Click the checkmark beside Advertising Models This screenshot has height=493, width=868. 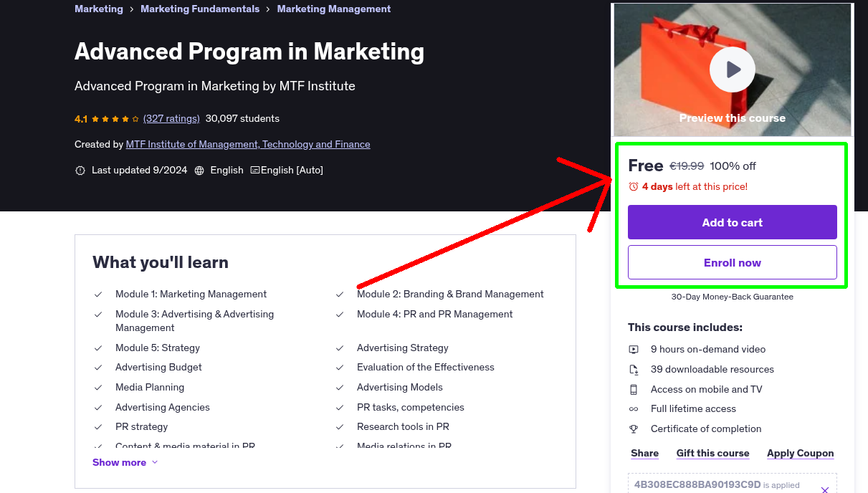tap(340, 388)
